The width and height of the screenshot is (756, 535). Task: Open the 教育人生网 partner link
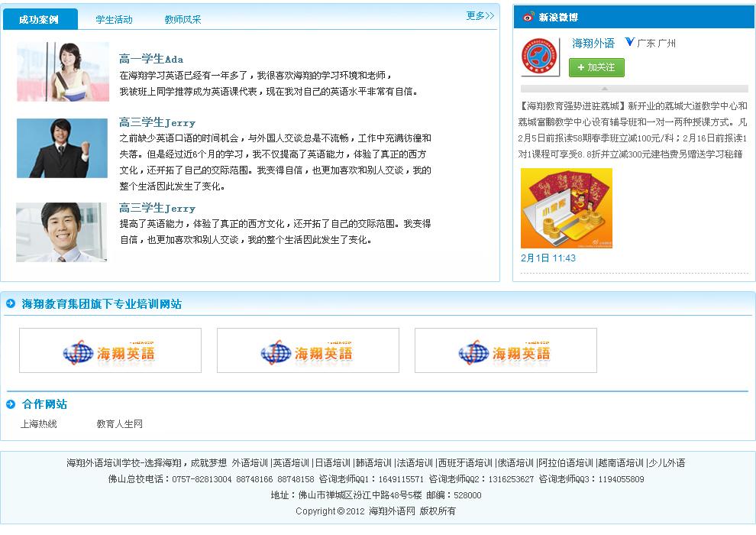120,424
